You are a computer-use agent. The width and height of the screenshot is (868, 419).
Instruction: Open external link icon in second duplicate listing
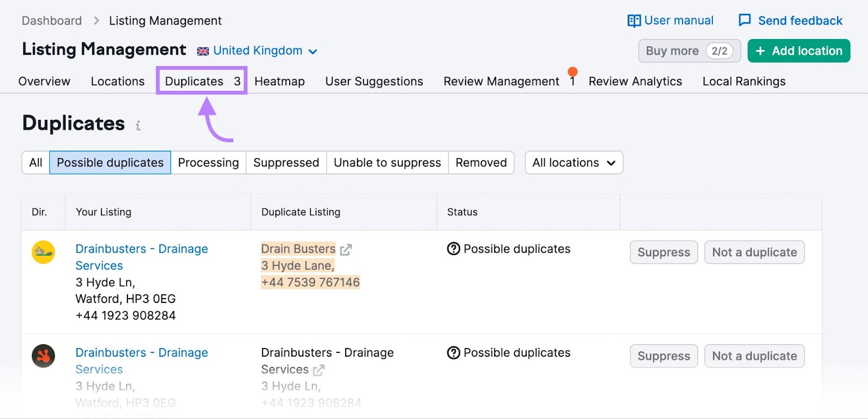(x=319, y=370)
